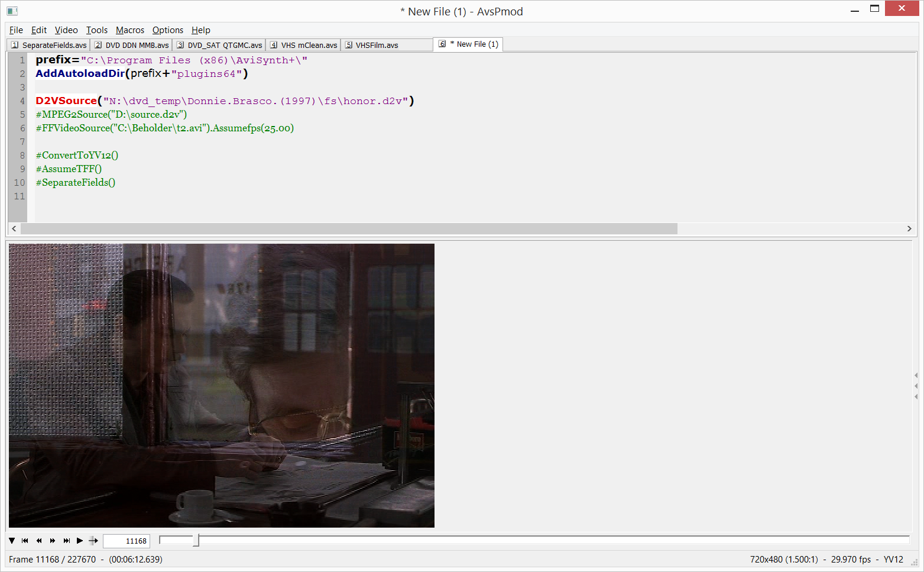This screenshot has width=924, height=572.
Task: Click the frame number input showing 11168
Action: pyautogui.click(x=127, y=541)
